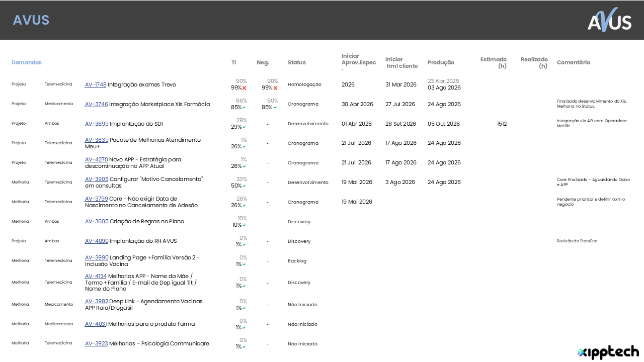This screenshot has width=644, height=362.
Task: Click 'Integração exames Trevo' title
Action: click(142, 84)
